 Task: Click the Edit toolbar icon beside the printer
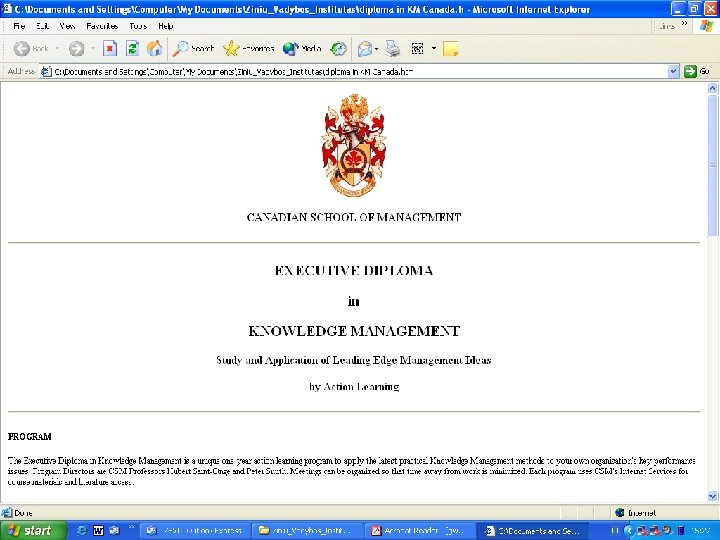click(x=417, y=48)
